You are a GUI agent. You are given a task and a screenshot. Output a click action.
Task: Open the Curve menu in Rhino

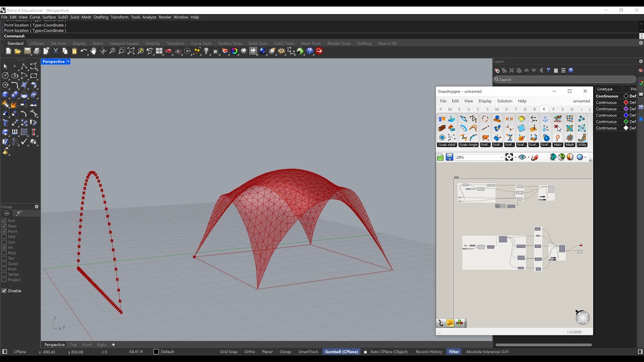35,17
